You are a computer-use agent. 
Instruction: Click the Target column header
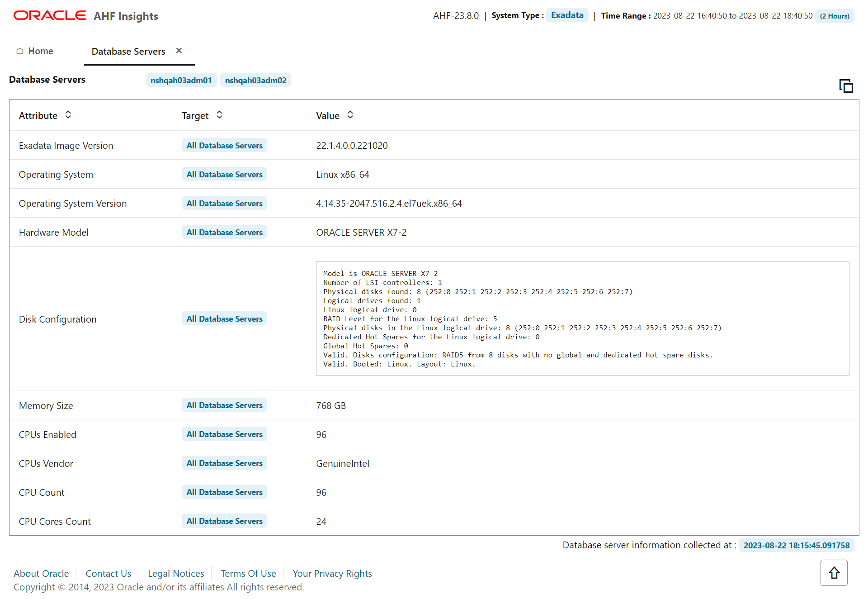(x=195, y=115)
